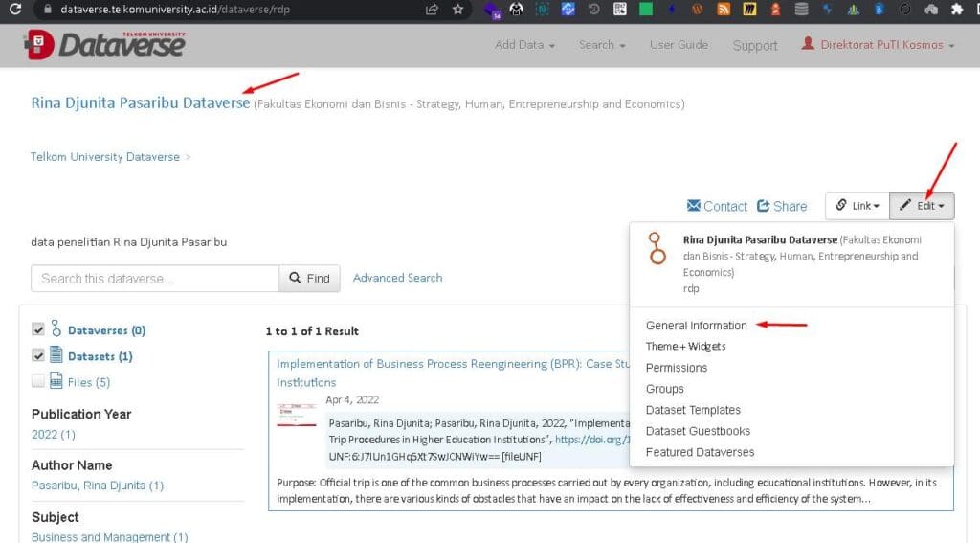Click the dataset preview thumbnail
The width and height of the screenshot is (980, 543).
(x=297, y=416)
